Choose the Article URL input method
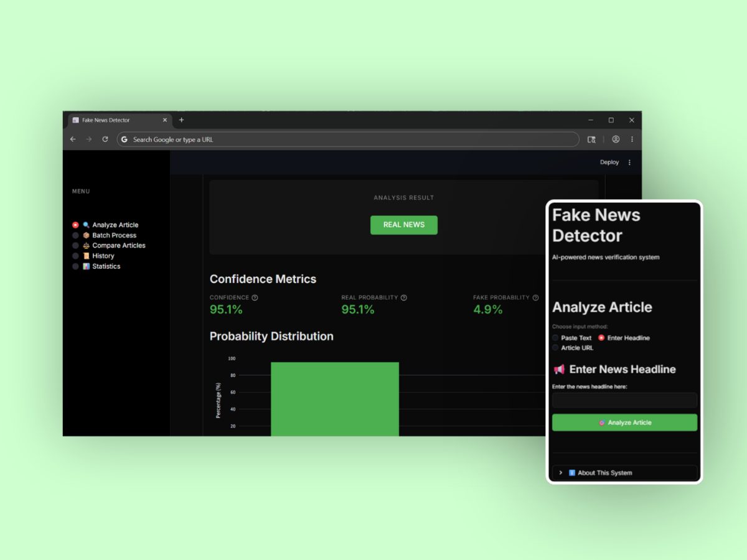This screenshot has height=560, width=747. [x=555, y=348]
